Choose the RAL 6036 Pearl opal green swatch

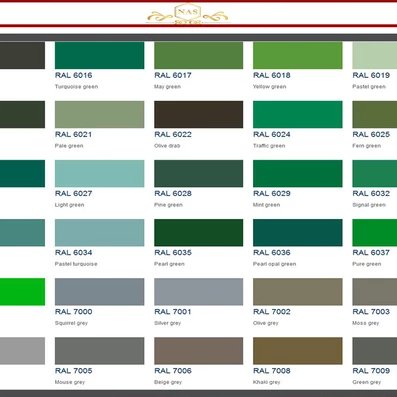298,233
